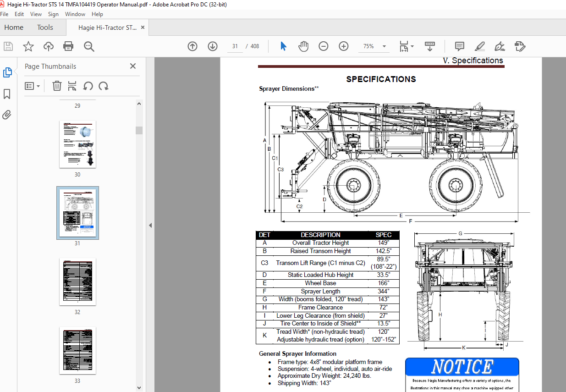Open the View menu
The height and width of the screenshot is (392, 566).
(x=36, y=14)
